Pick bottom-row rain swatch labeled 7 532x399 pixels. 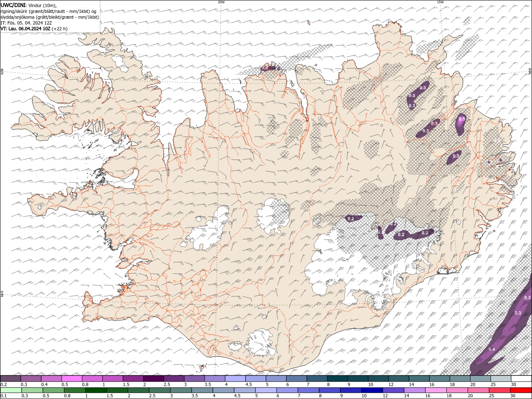tap(308, 390)
